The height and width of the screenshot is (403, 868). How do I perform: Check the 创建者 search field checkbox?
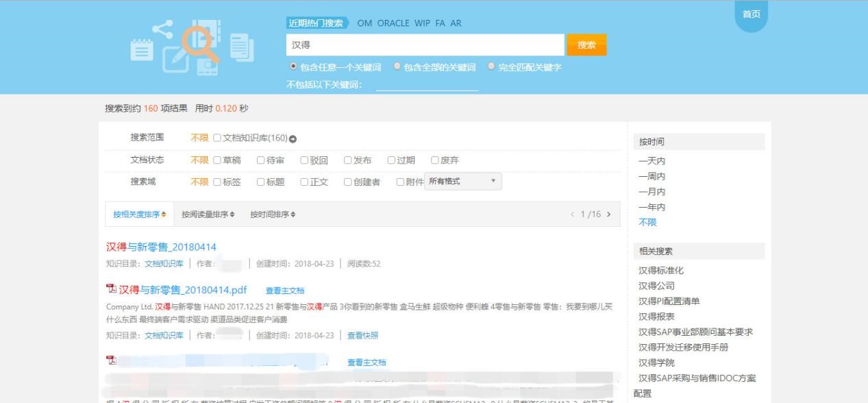pyautogui.click(x=348, y=182)
